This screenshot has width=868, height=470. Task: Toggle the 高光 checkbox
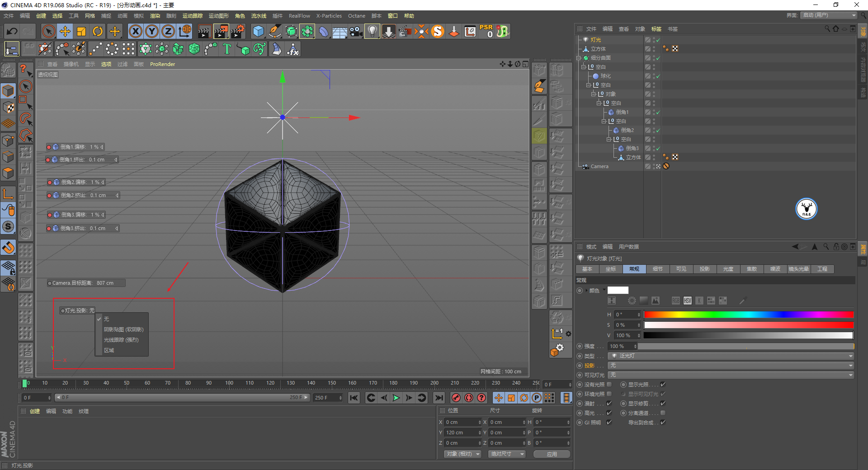(x=609, y=413)
